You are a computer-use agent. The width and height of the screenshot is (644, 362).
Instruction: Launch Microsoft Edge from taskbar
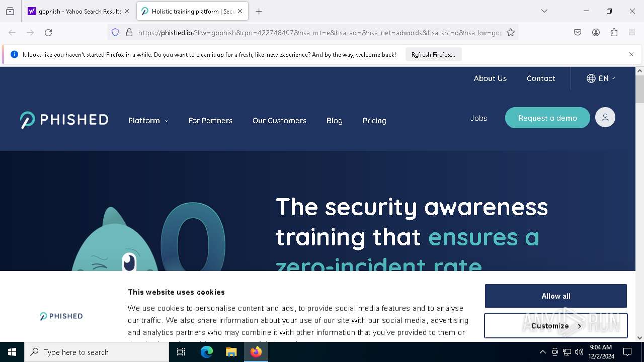pyautogui.click(x=207, y=352)
